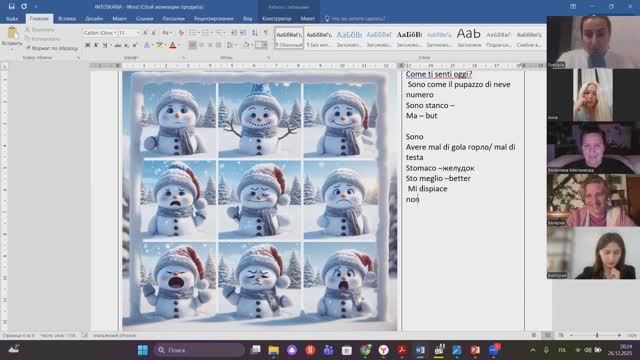Click the Shrink Font icon
Image resolution: width=640 pixels, height=360 pixels.
point(153,33)
